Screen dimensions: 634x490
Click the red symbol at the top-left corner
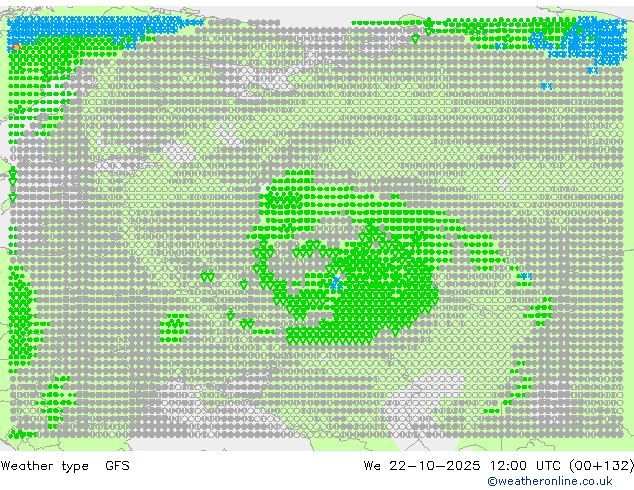(x=17, y=47)
